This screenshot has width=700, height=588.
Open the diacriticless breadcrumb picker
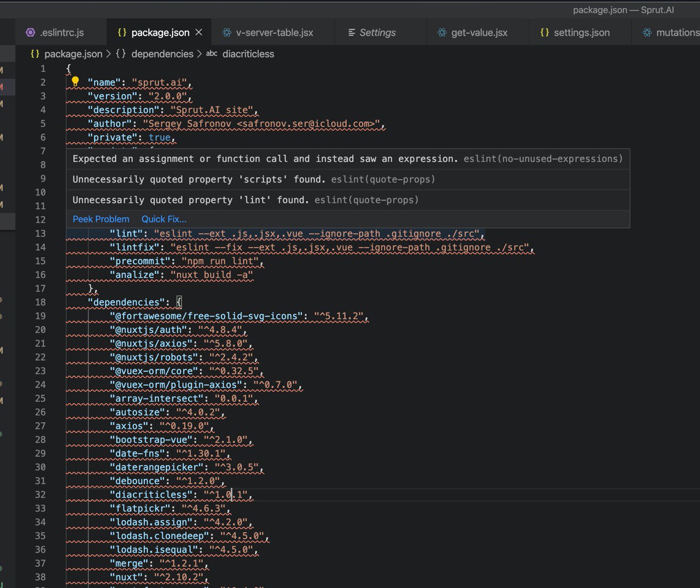[248, 54]
